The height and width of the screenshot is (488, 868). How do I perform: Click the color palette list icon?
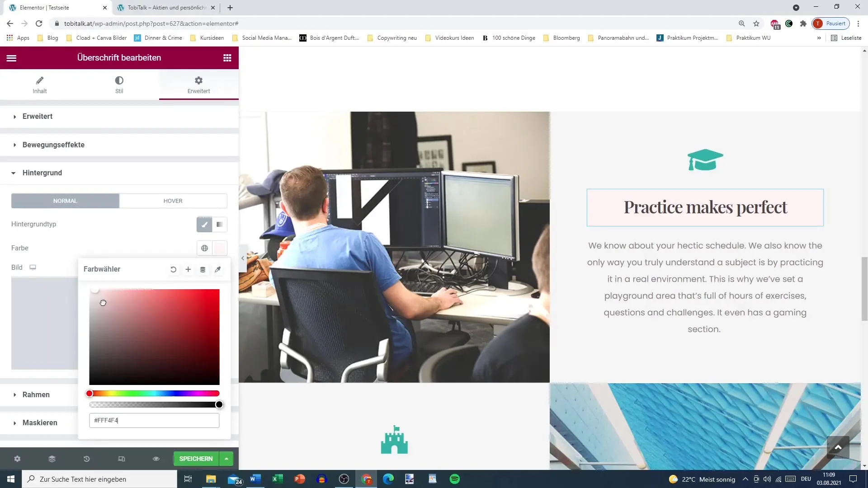coord(203,269)
